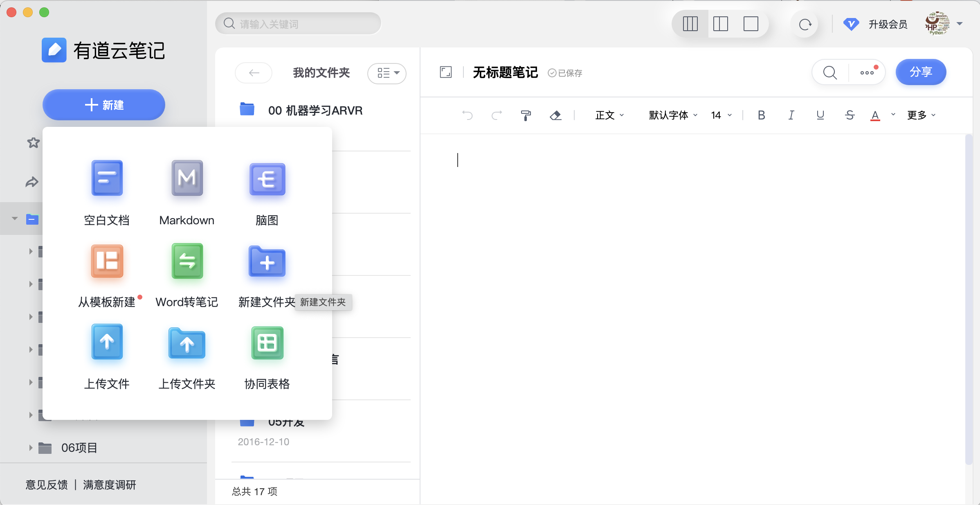Focus the keyword search field

(298, 24)
